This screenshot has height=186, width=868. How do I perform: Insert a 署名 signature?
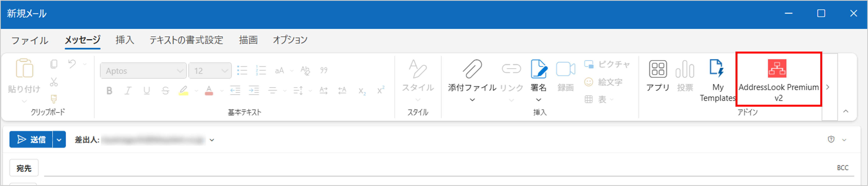tap(539, 69)
